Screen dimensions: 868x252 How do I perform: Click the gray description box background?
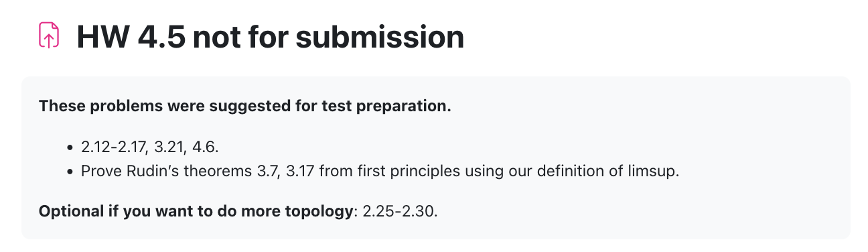(x=435, y=157)
